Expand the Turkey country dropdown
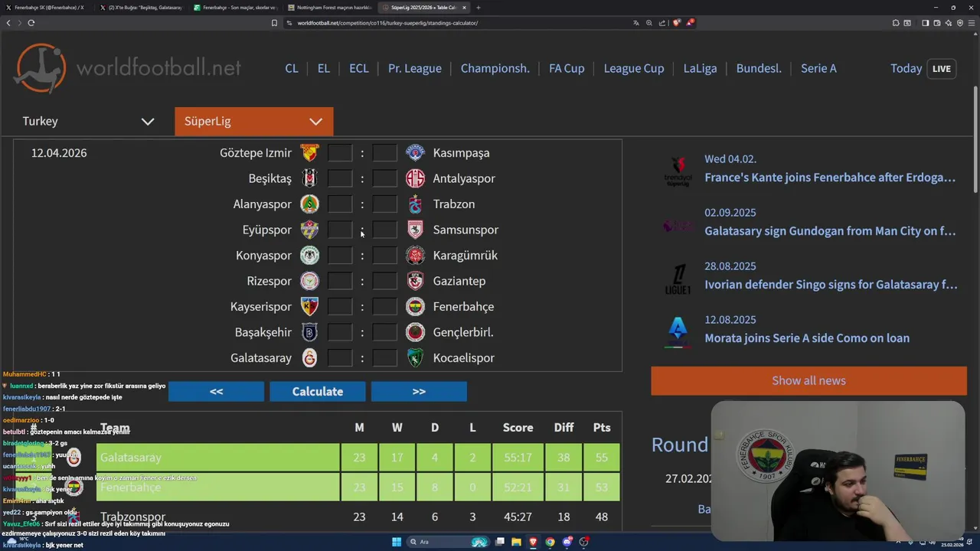Screen dimensions: 980x551 pos(88,121)
